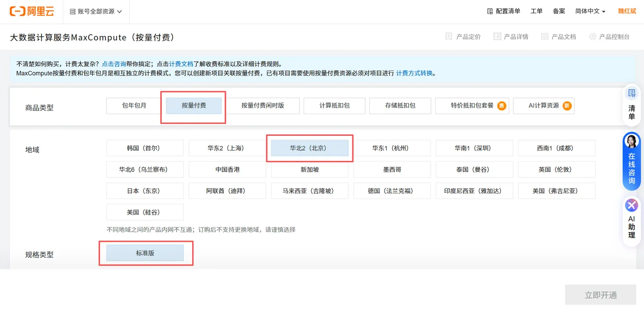Select the 包年包月 product type

[x=134, y=105]
